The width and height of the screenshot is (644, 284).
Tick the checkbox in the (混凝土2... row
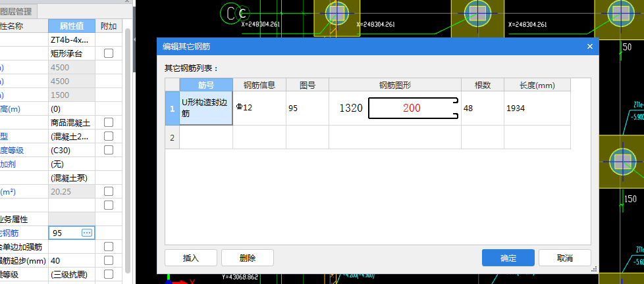coord(109,136)
